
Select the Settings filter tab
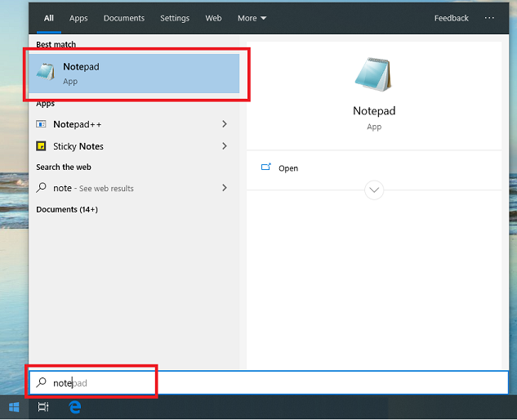175,18
